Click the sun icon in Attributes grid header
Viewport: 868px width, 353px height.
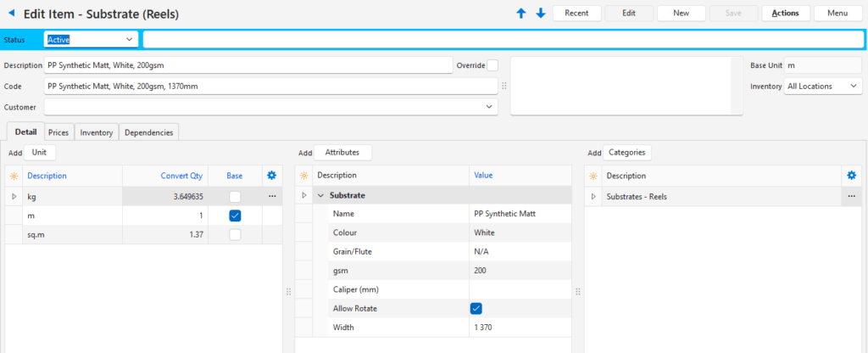click(x=303, y=176)
